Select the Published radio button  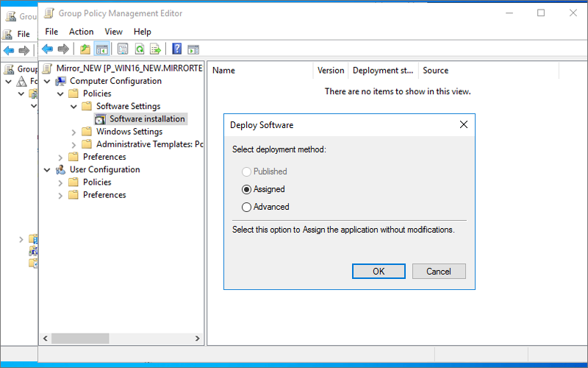pos(246,171)
